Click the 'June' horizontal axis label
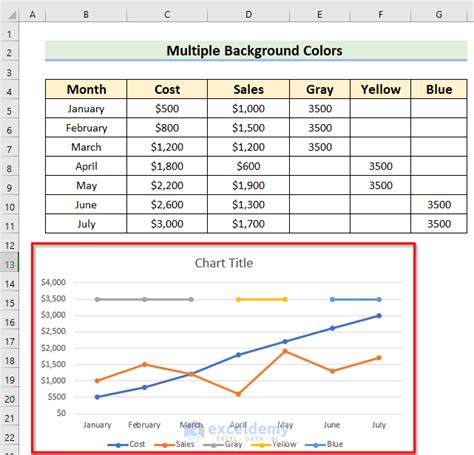 pos(332,425)
